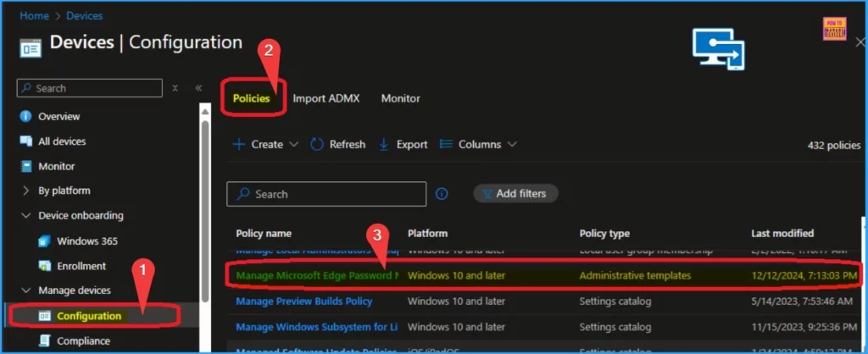Image resolution: width=868 pixels, height=354 pixels.
Task: Click the Compliance sidebar icon
Action: point(44,340)
